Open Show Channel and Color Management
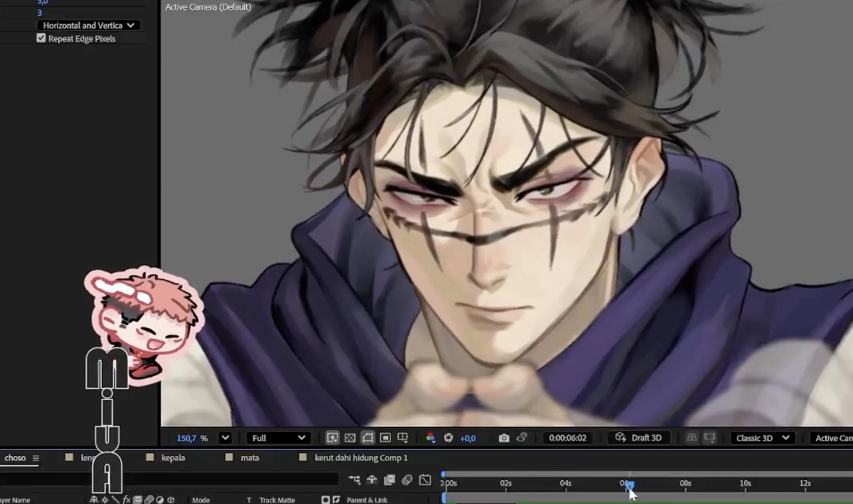The image size is (853, 504). click(430, 438)
